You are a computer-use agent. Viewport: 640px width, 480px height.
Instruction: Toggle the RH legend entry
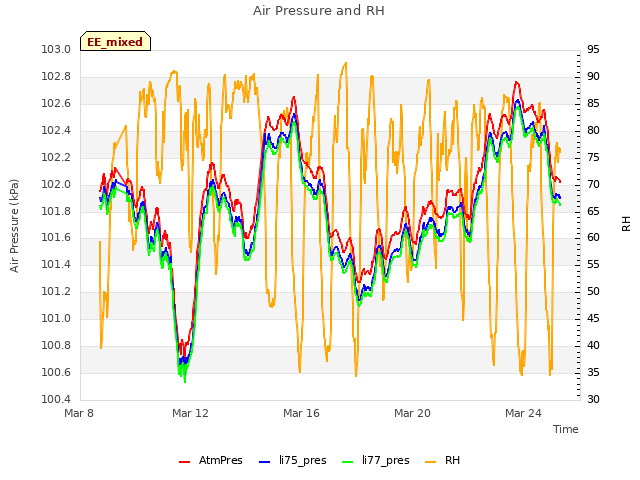(442, 460)
